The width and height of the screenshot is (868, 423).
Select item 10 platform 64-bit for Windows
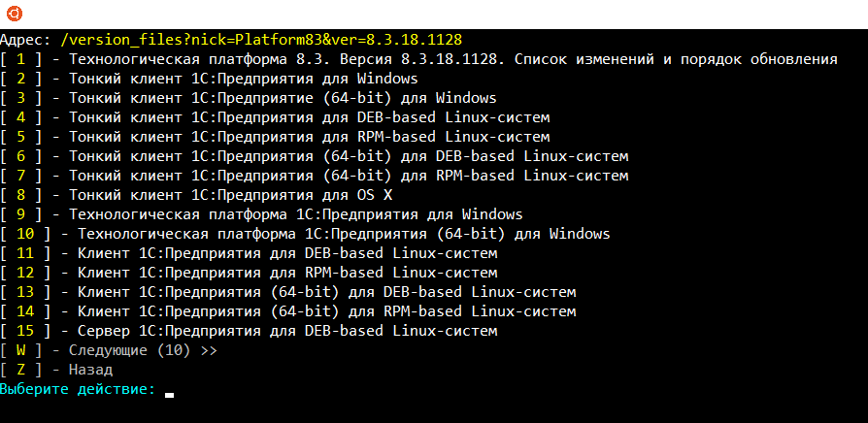click(305, 234)
